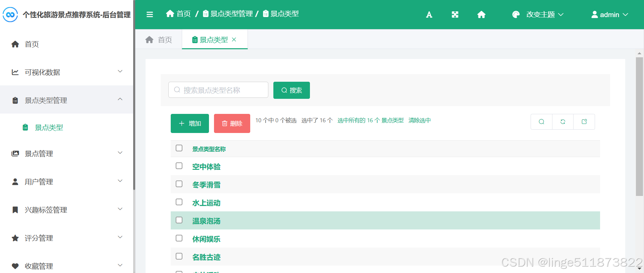
Task: Check the 名胜古迹 row checkbox
Action: coord(179,256)
